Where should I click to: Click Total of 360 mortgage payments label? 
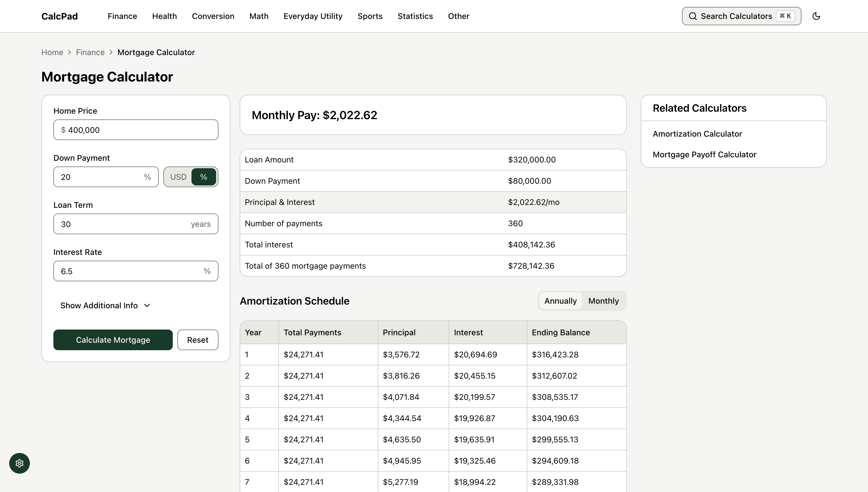click(x=305, y=266)
